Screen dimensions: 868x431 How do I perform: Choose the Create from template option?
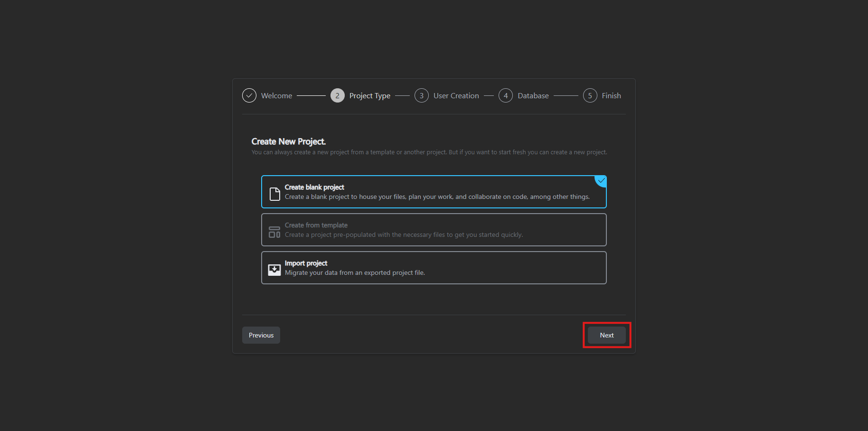point(434,230)
